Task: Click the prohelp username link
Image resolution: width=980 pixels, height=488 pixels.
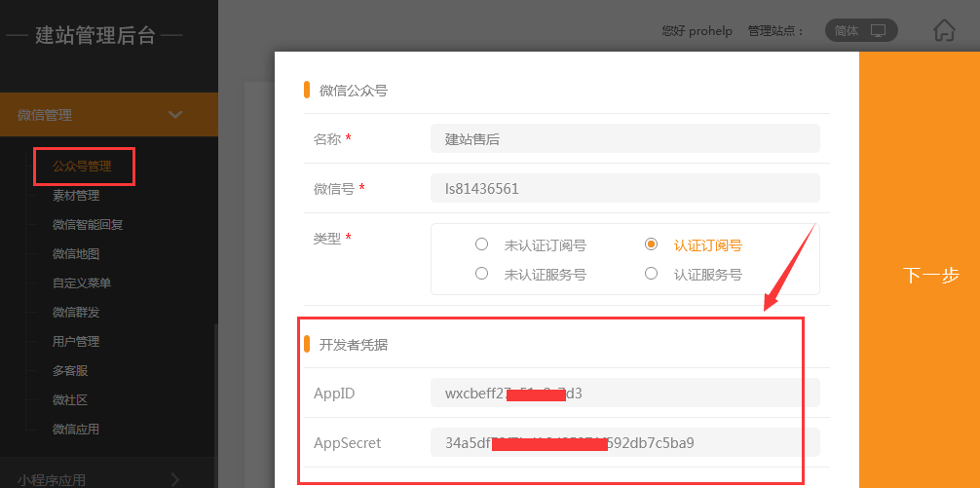Action: pos(711,31)
